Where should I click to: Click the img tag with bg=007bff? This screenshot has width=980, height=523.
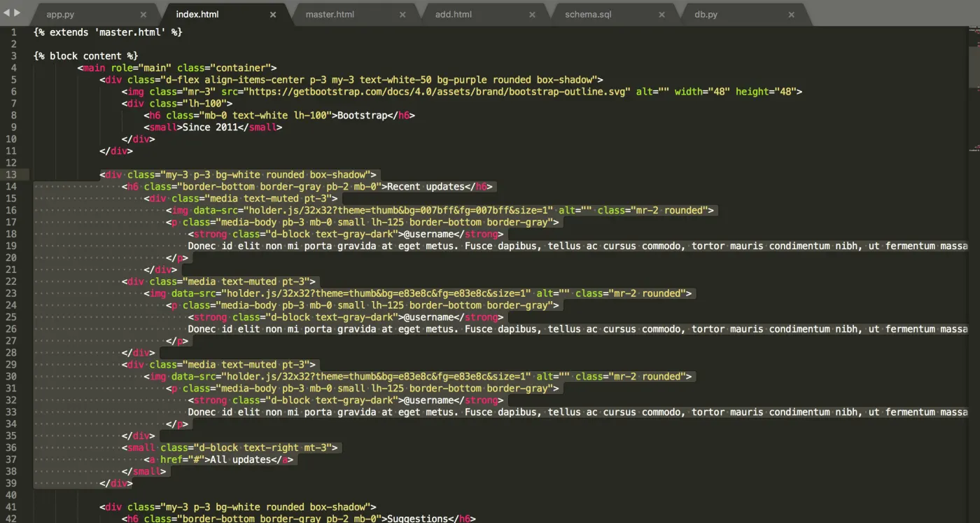(x=440, y=210)
